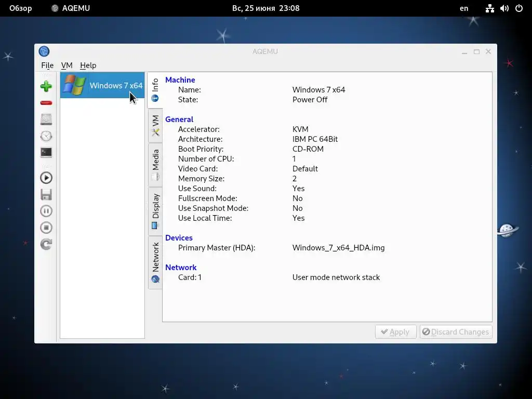Open the date and time panel

(265, 8)
